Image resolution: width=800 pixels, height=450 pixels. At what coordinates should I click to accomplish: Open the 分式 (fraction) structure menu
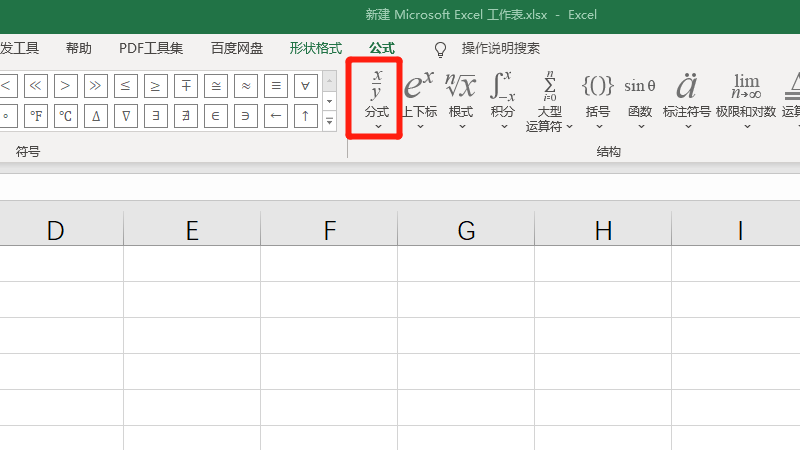point(376,97)
